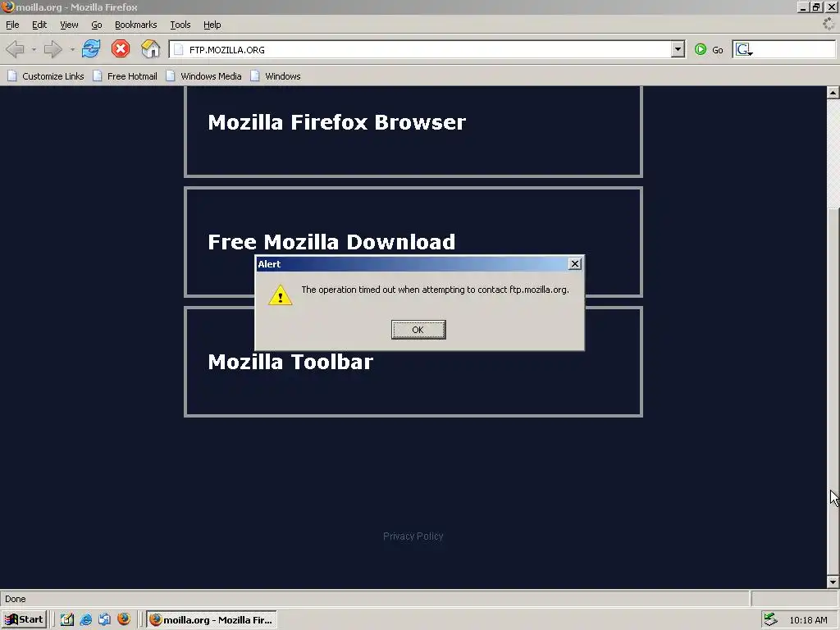Open the Edit menu
This screenshot has width=840, height=630.
pos(39,25)
